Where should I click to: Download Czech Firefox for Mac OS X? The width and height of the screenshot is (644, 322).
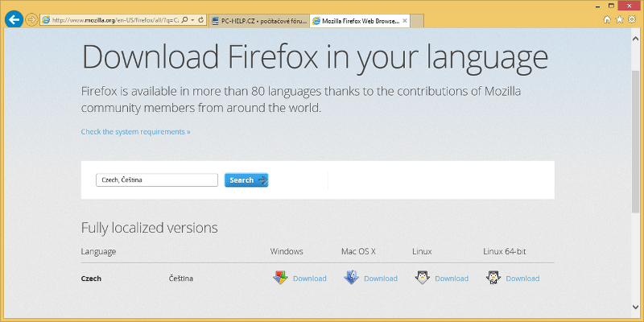pyautogui.click(x=381, y=279)
